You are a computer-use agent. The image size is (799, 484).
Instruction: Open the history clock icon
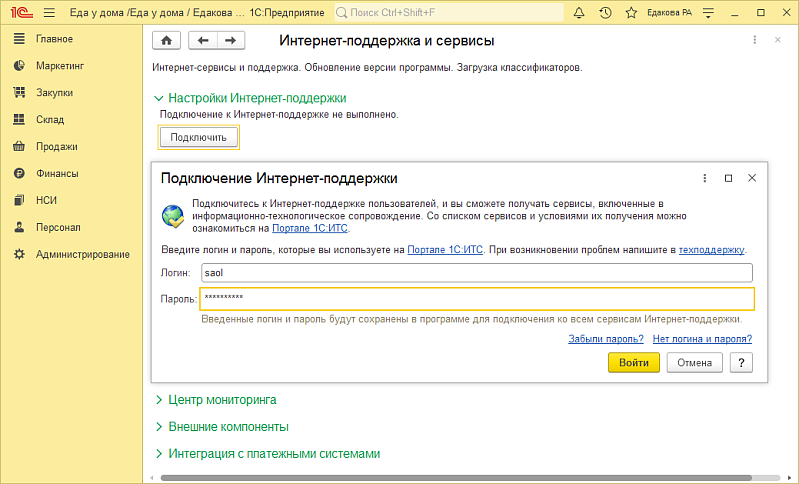(x=605, y=12)
